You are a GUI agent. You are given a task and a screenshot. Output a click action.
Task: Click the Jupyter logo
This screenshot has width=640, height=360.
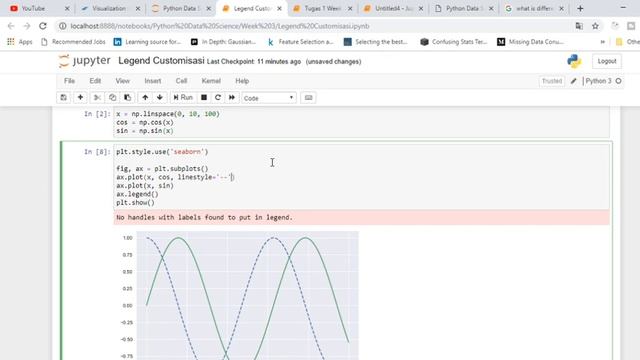[84, 61]
